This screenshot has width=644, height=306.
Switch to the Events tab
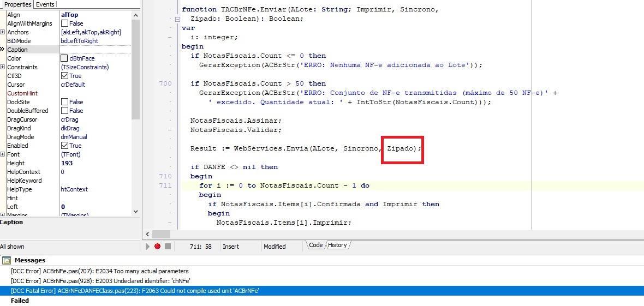click(x=45, y=4)
